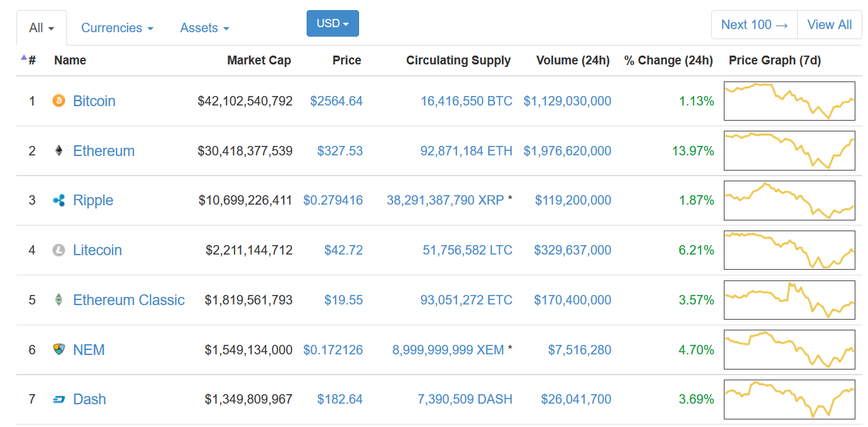The height and width of the screenshot is (427, 868).
Task: Click Bitcoin market cap $42,102,540,792
Action: 245,101
